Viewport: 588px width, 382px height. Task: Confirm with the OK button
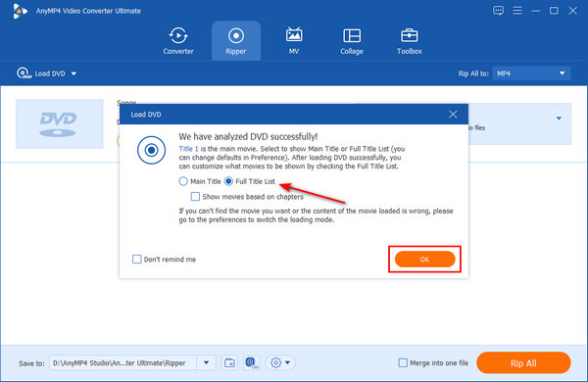click(x=425, y=259)
